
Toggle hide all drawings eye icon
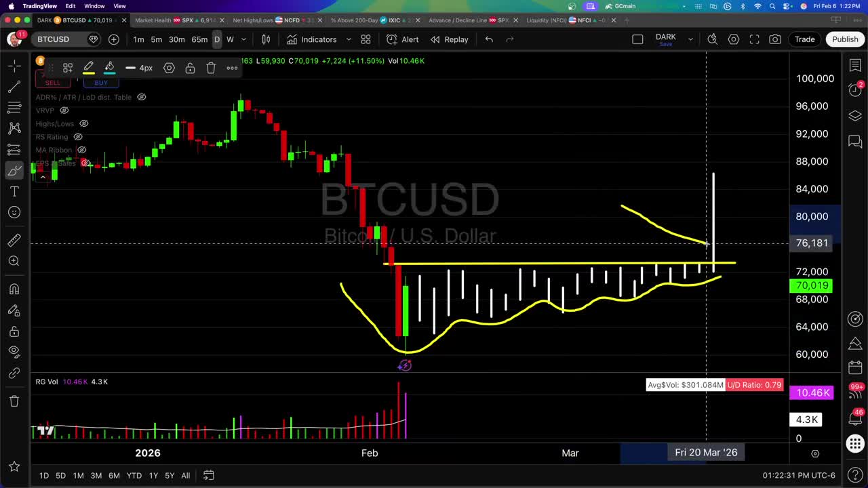coord(14,352)
